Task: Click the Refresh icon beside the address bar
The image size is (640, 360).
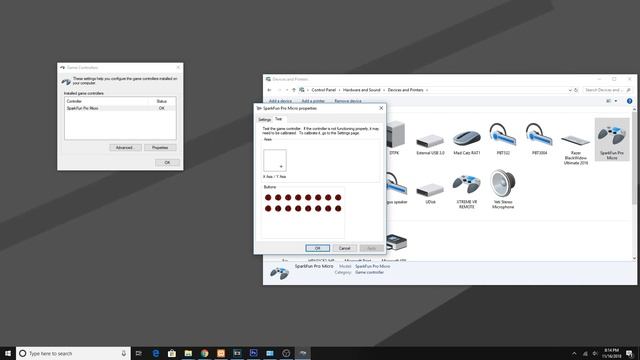Action: (x=576, y=90)
